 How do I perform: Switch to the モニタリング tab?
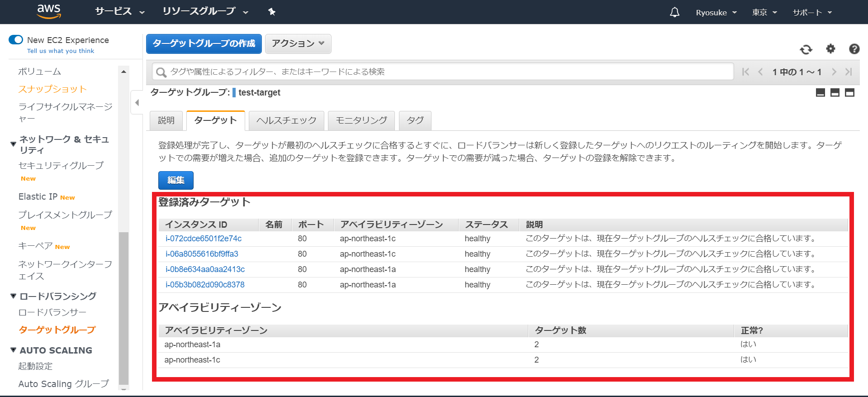point(361,120)
